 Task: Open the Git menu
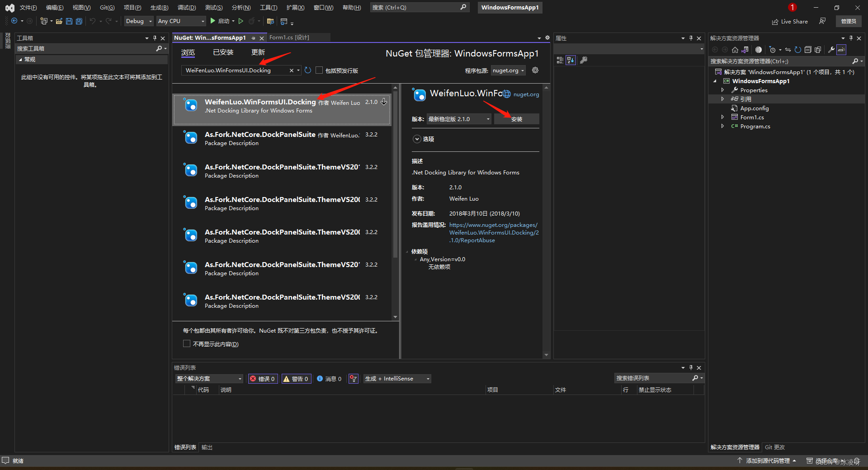pyautogui.click(x=107, y=7)
